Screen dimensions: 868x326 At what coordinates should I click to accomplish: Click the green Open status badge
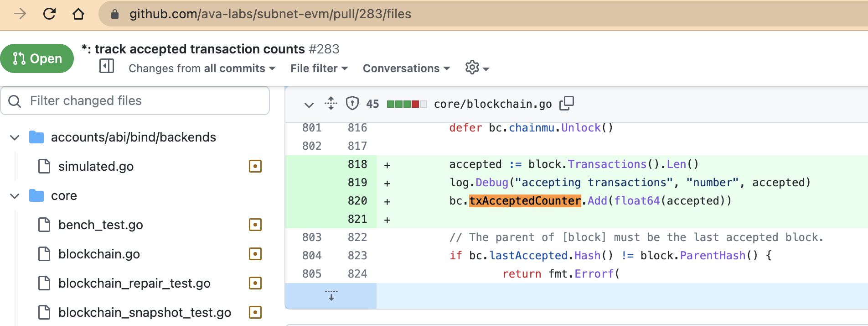(x=37, y=58)
